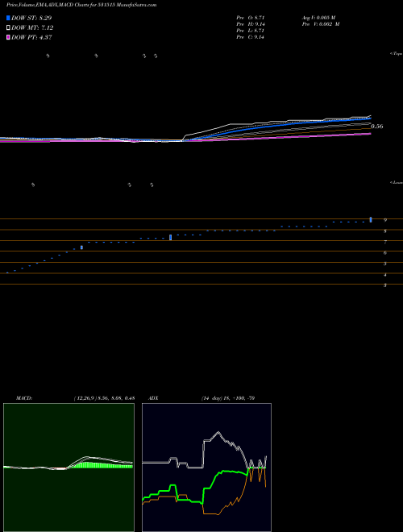Click the price axis label 4
The width and height of the screenshot is (403, 532).
coord(385,275)
